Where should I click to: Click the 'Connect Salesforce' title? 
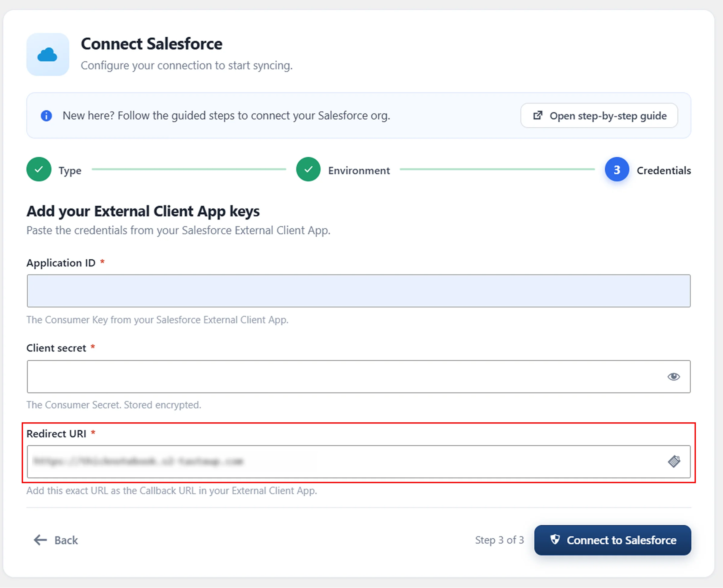point(152,44)
